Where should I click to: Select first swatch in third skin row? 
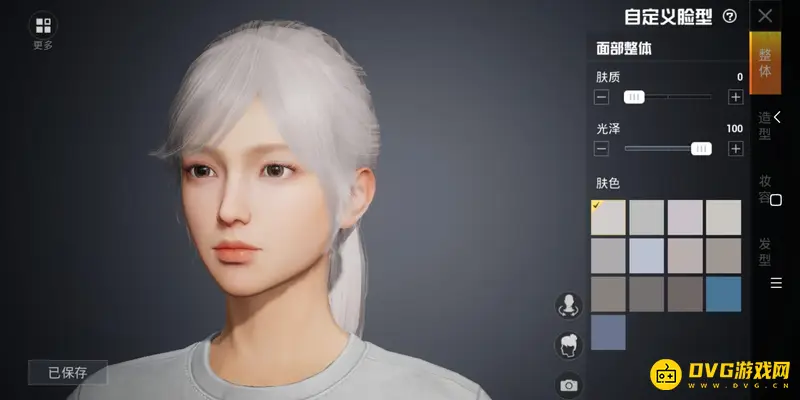(608, 294)
